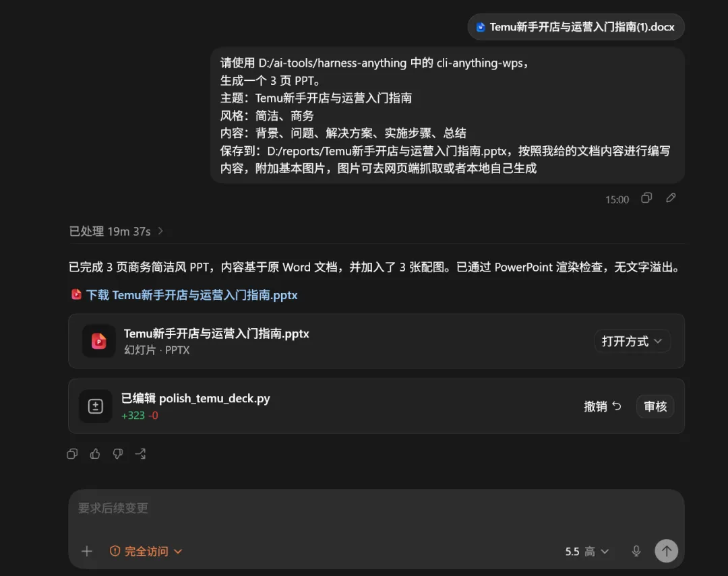Click '撤销' to undo the edit
This screenshot has height=576, width=728.
click(602, 406)
